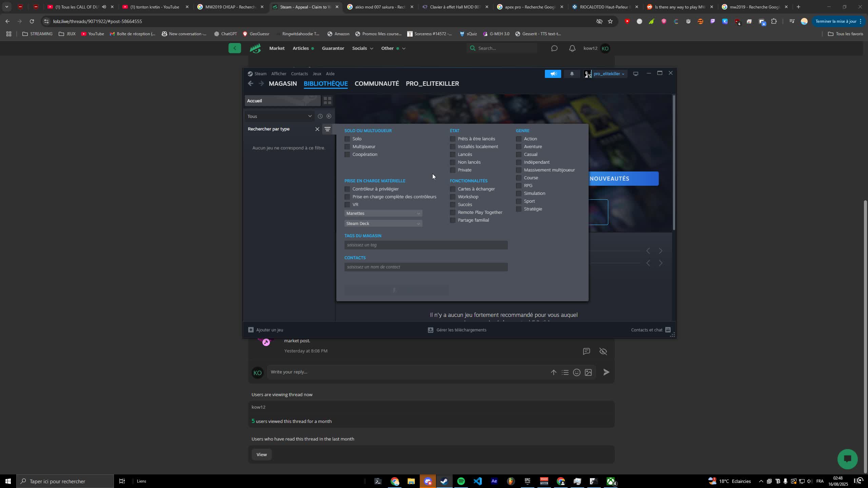The image size is (868, 488).
Task: Switch to Steam Big Picture mode icon
Action: point(636,74)
